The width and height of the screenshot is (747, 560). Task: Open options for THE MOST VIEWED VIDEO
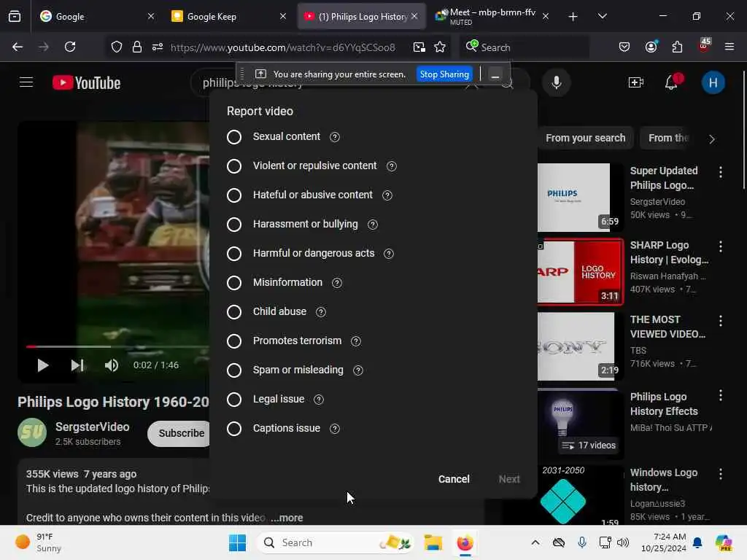pyautogui.click(x=720, y=321)
